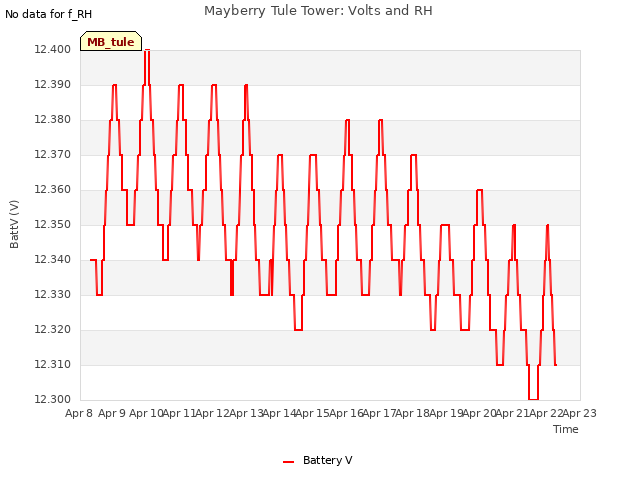This screenshot has width=640, height=480.
Task: Click the red Battery V legend swatch
Action: [289, 462]
